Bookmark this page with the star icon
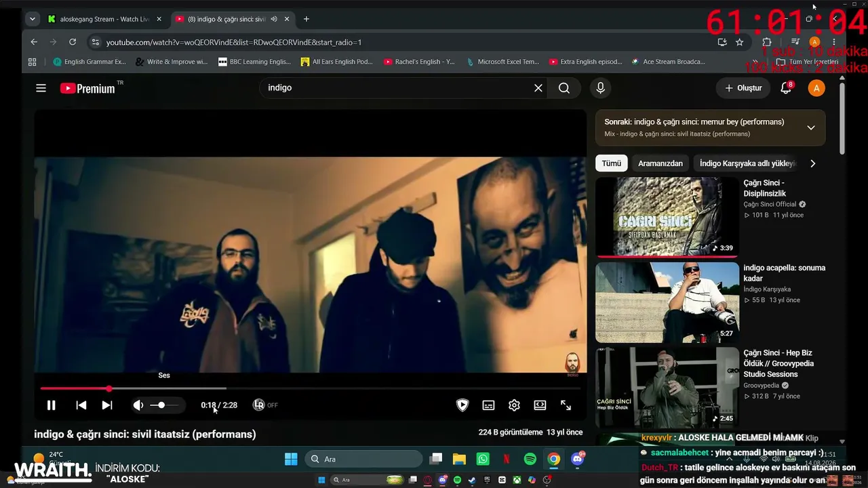The width and height of the screenshot is (868, 488). pyautogui.click(x=739, y=42)
